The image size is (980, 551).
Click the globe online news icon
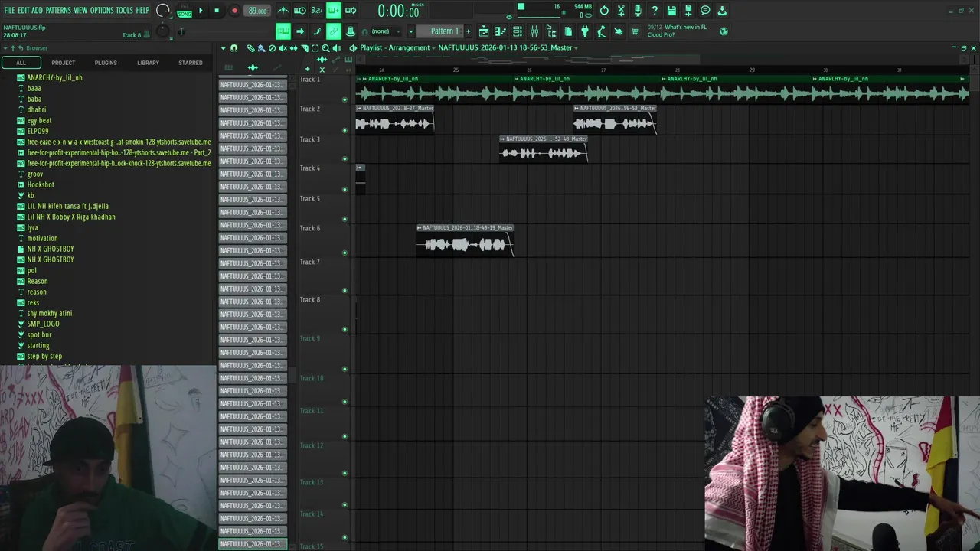724,31
